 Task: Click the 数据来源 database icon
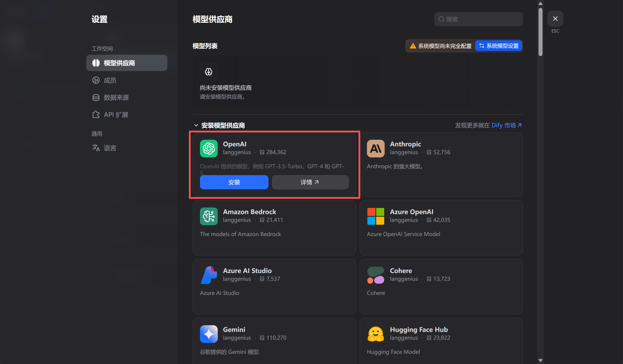pyautogui.click(x=96, y=98)
